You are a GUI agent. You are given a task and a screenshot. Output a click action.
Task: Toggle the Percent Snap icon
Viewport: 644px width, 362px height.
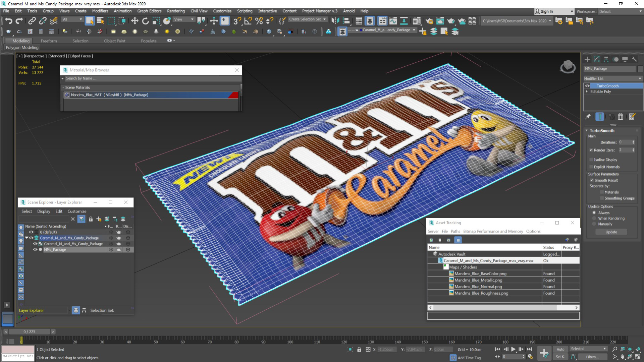click(259, 21)
